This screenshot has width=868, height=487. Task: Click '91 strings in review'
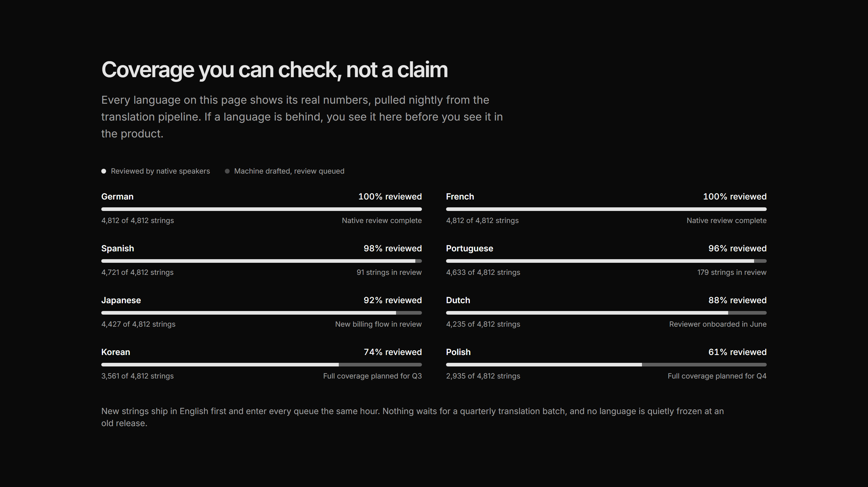click(x=389, y=272)
